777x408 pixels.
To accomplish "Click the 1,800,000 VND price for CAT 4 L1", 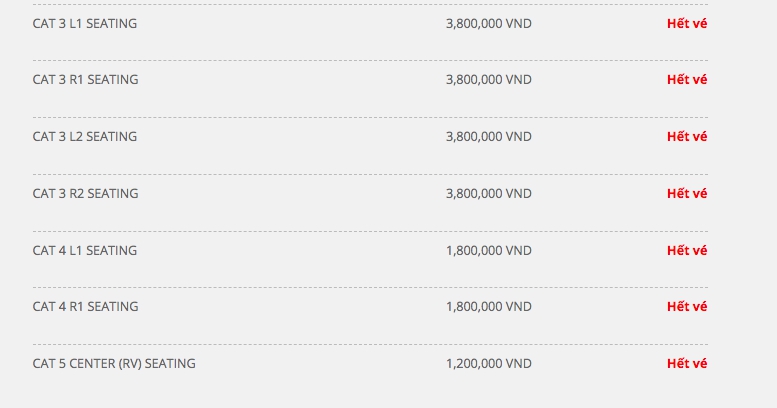I will click(x=488, y=251).
